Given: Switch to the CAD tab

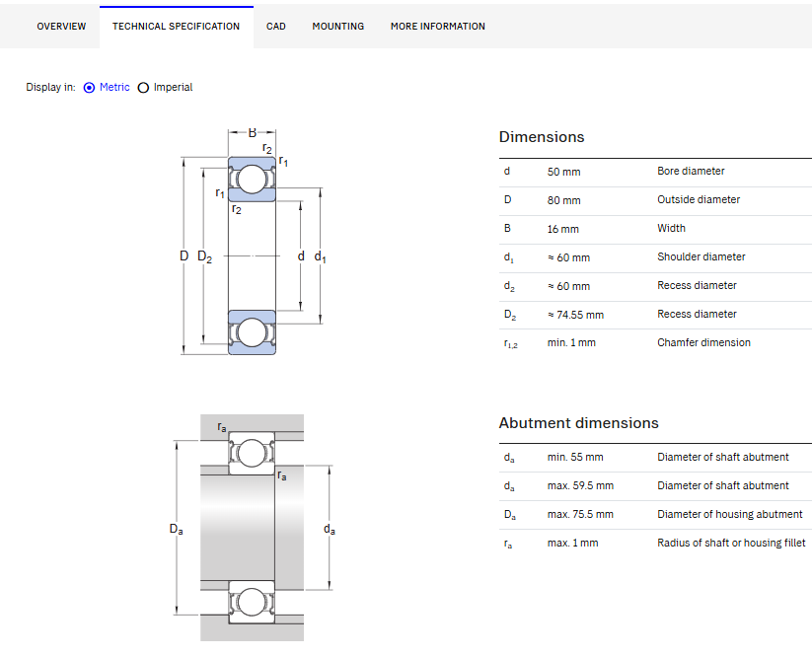Looking at the screenshot, I should [276, 27].
